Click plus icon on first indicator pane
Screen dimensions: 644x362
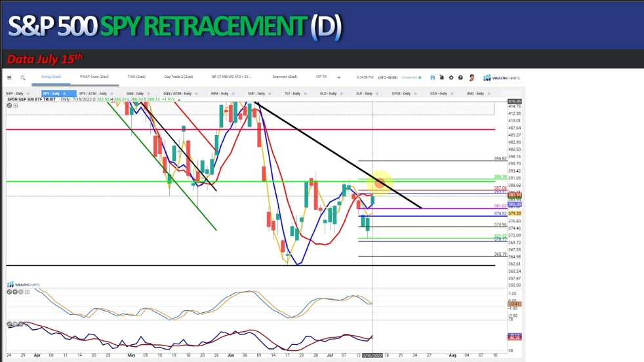(x=27, y=292)
